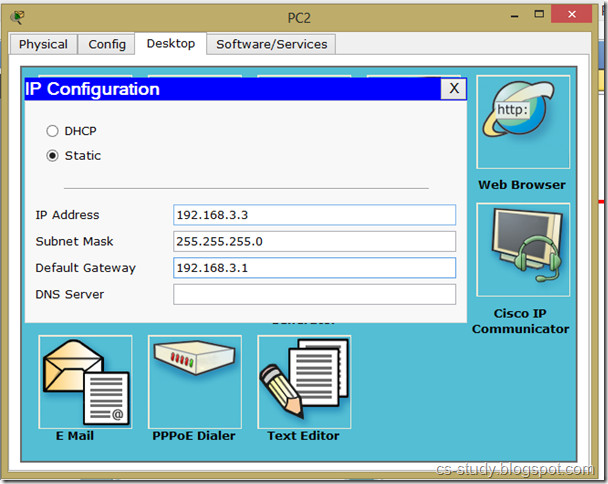The width and height of the screenshot is (608, 484).
Task: Click the Default Gateway field
Action: [314, 268]
